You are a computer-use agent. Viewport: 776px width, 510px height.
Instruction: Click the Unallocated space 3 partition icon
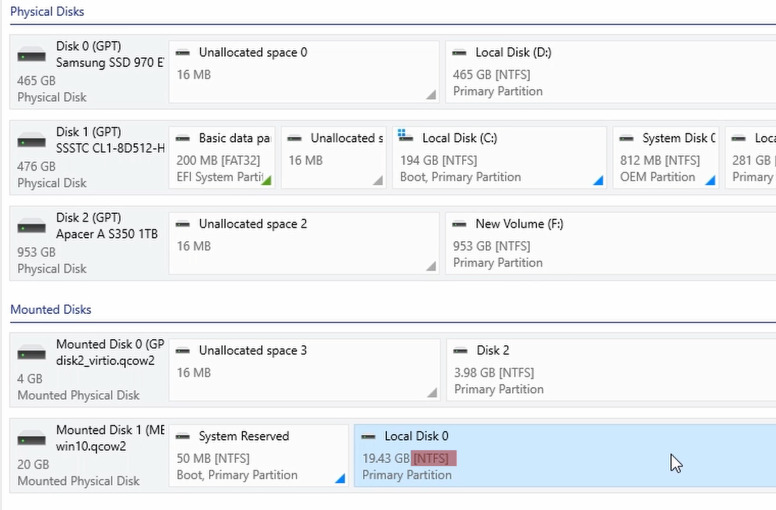click(183, 350)
